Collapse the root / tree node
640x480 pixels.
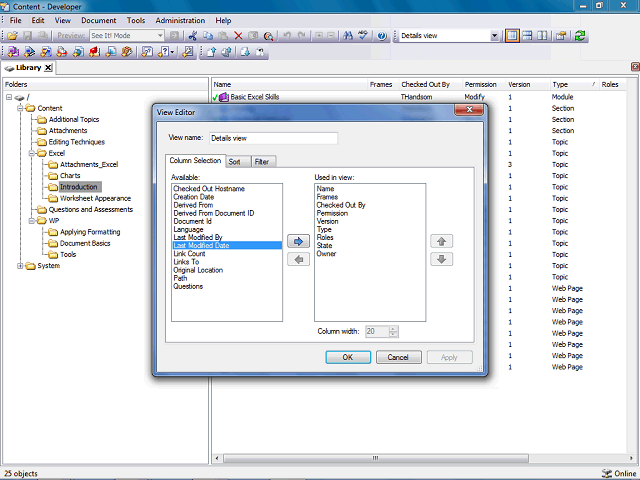pos(9,97)
